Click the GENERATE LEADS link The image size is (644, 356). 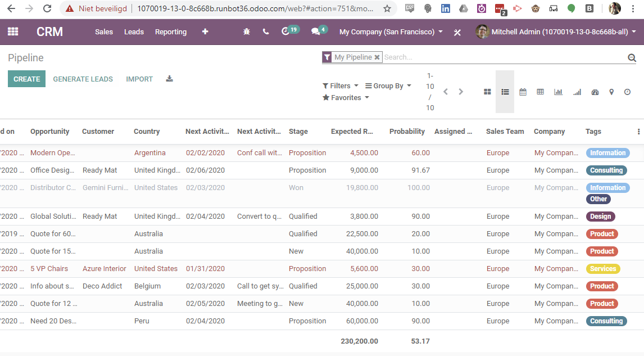point(83,79)
